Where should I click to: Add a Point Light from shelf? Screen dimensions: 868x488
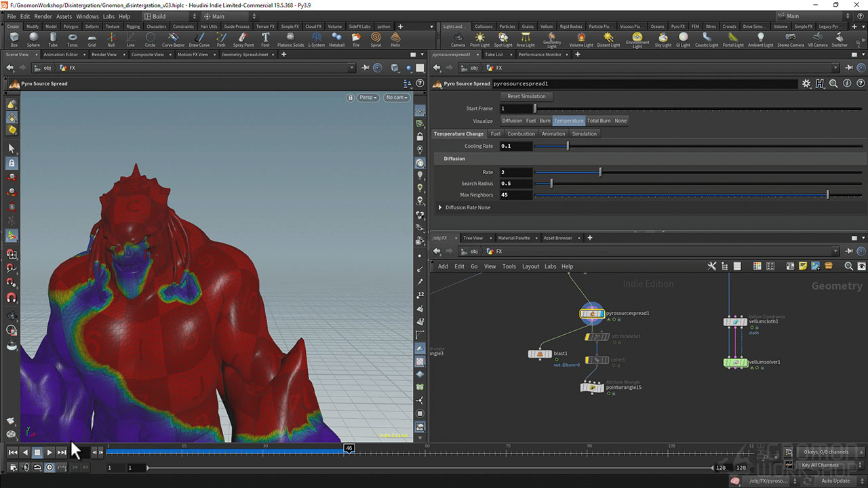[479, 39]
